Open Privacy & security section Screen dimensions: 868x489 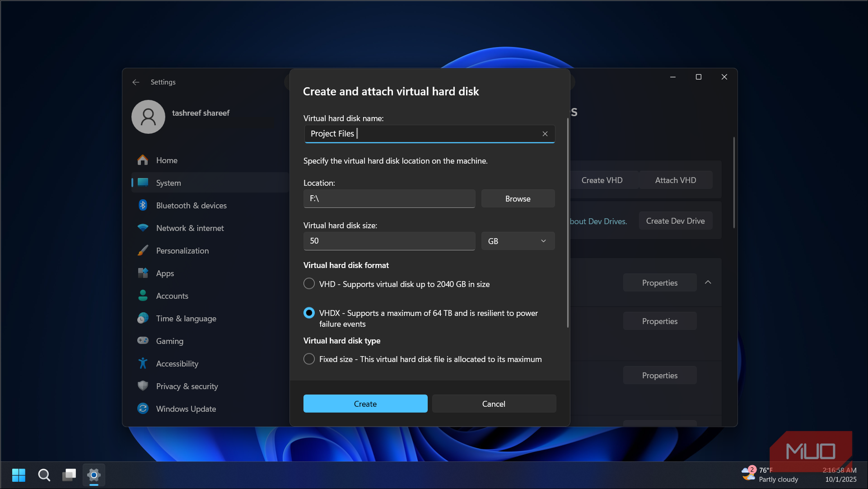187,386
